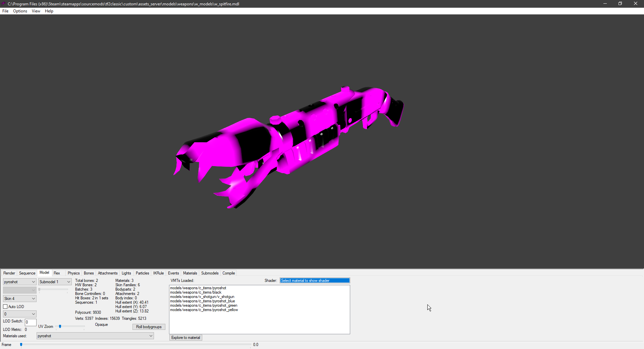Minimize the model viewer window
Viewport: 644px width, 349px height.
(x=605, y=4)
